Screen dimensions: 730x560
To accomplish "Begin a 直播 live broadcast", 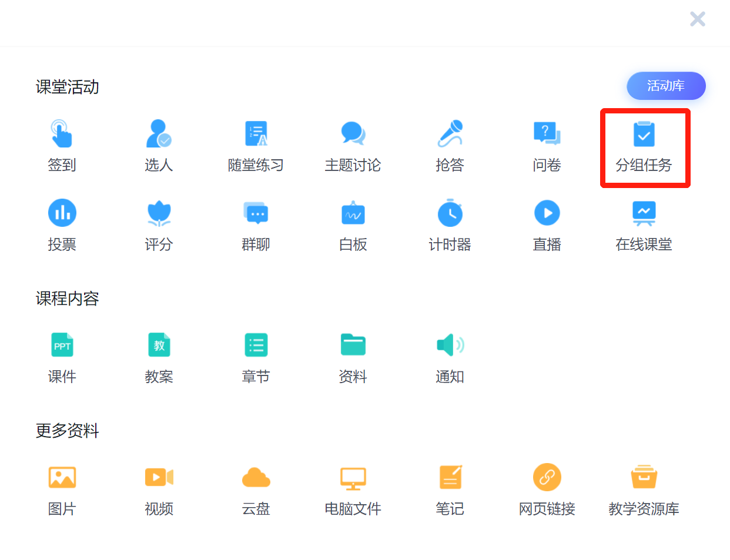I will point(547,226).
